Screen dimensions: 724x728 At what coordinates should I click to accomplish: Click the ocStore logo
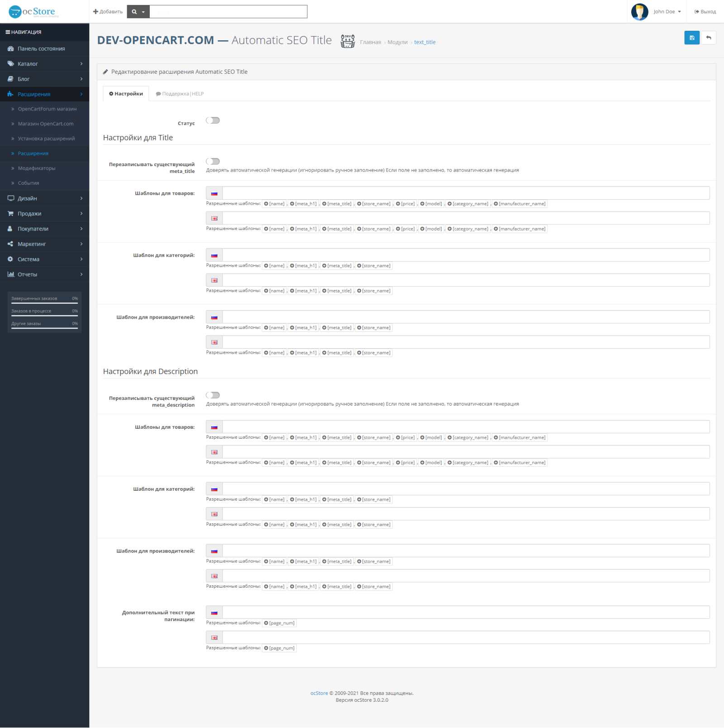click(34, 12)
